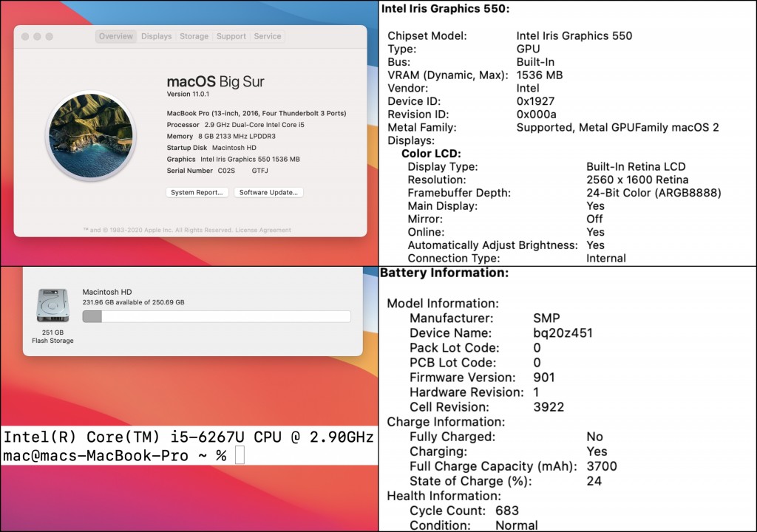The image size is (757, 532).
Task: Select the Device Name 'bq20z451' value
Action: (563, 333)
